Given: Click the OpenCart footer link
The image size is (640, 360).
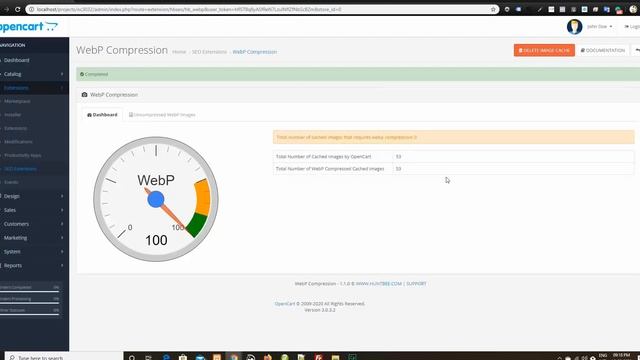Looking at the screenshot, I should click(284, 304).
